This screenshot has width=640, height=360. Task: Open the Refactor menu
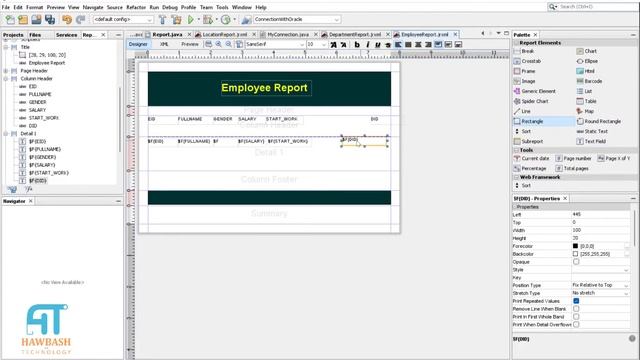pos(136,7)
